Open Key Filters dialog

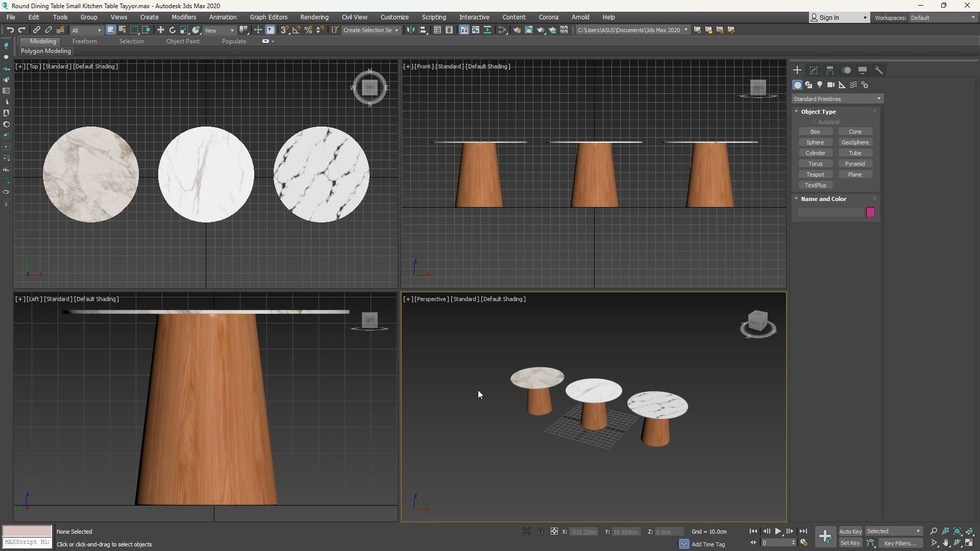(x=900, y=543)
